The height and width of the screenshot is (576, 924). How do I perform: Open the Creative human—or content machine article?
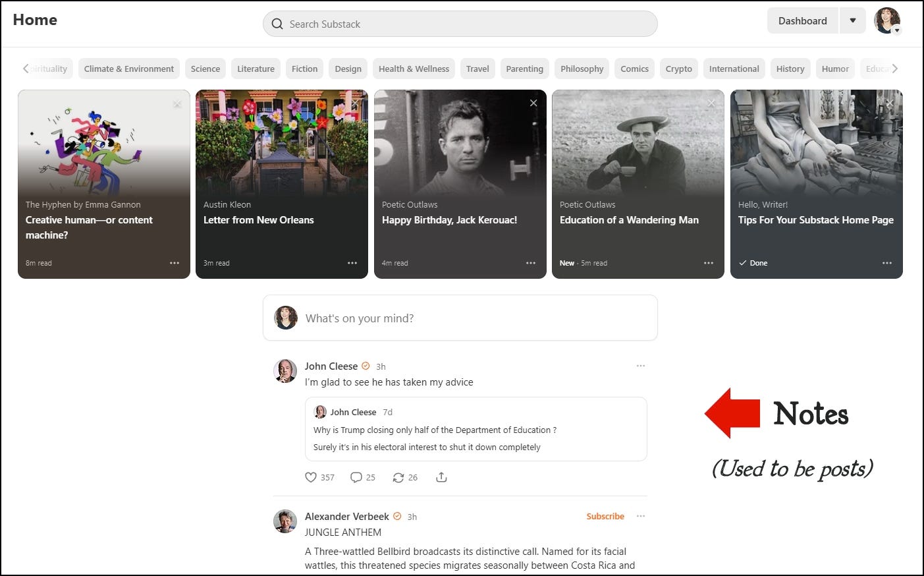pyautogui.click(x=89, y=227)
